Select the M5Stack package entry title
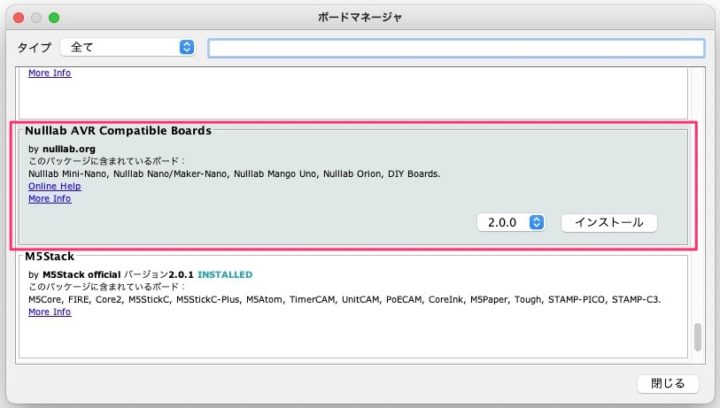This screenshot has width=720, height=408. 50,257
